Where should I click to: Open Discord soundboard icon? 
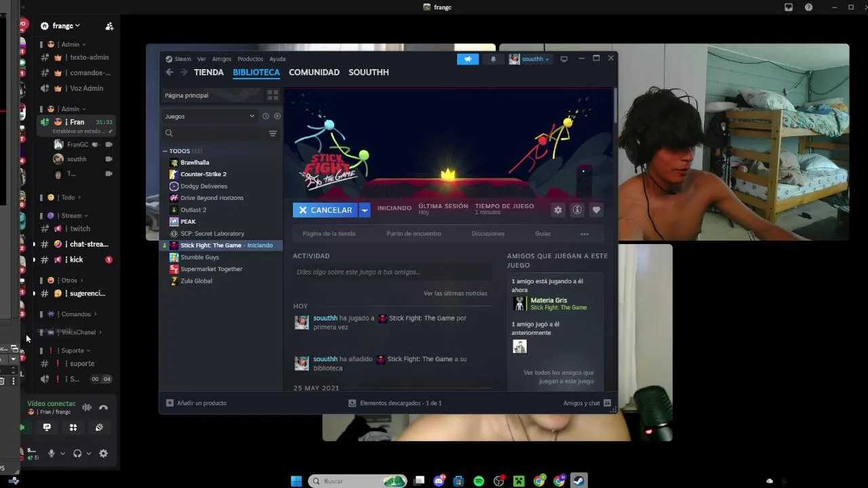click(99, 427)
